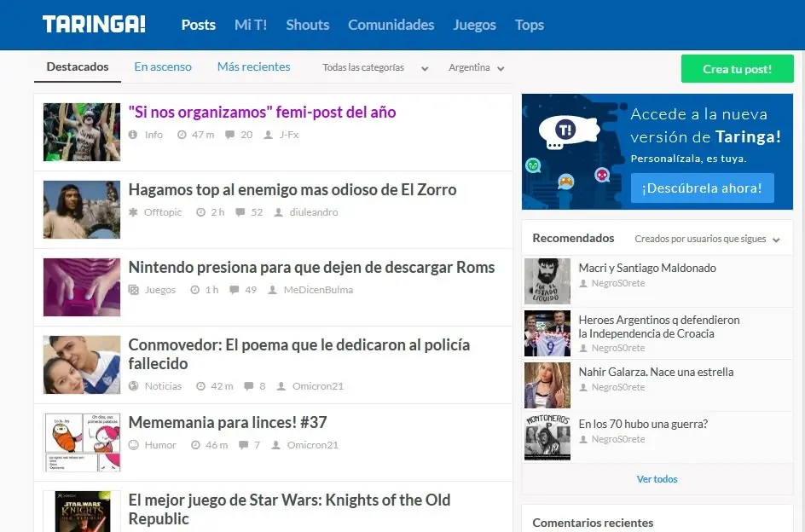Screen dimensions: 805x532
Task: Open En los 70 hubo una guerra?
Action: tap(643, 424)
